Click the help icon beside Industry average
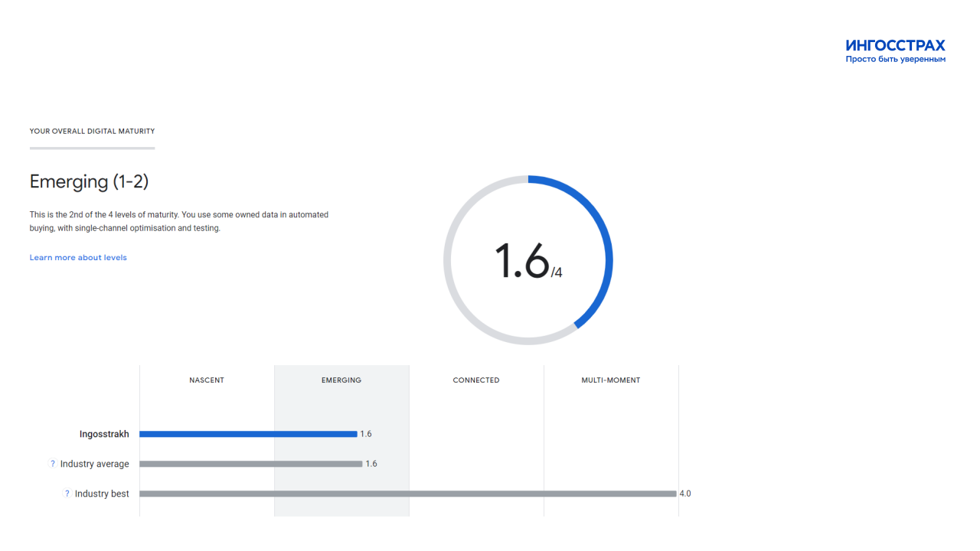 (x=53, y=464)
